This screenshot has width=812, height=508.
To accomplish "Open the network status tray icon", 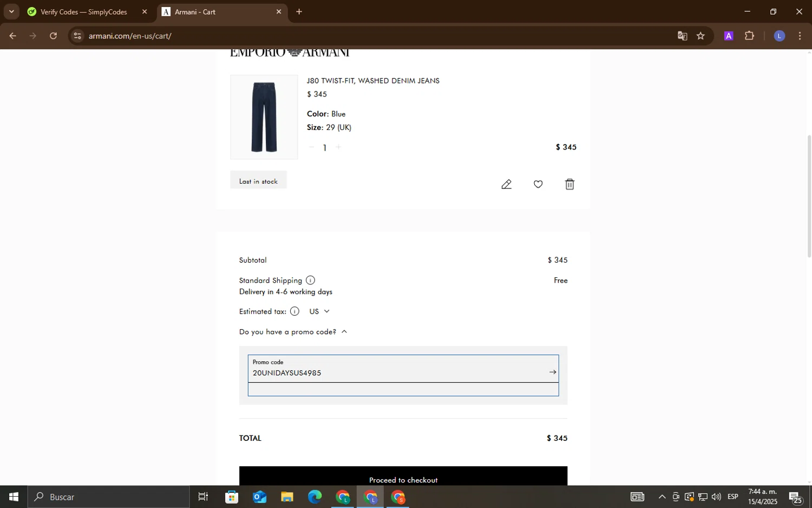I will (x=703, y=497).
